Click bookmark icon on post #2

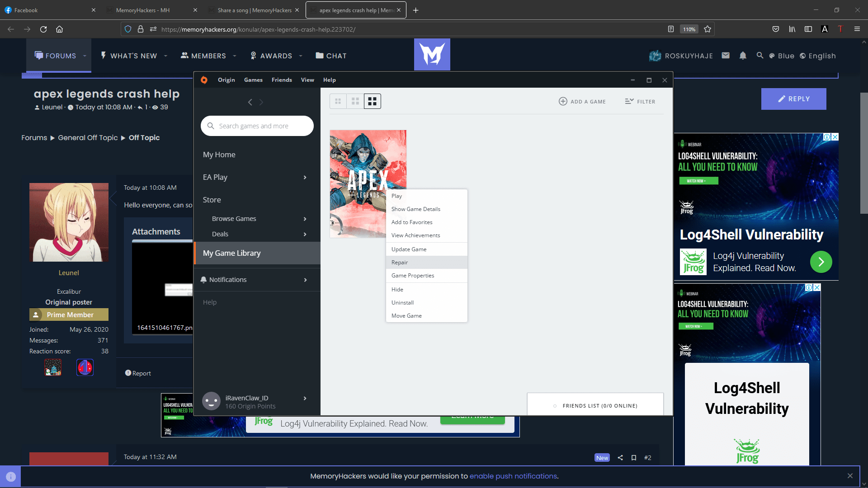coord(634,458)
